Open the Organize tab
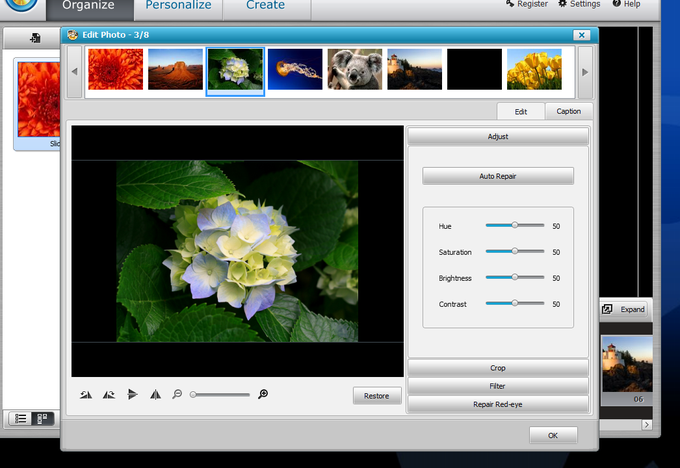Screen dimensions: 680x468 [x=90, y=8]
